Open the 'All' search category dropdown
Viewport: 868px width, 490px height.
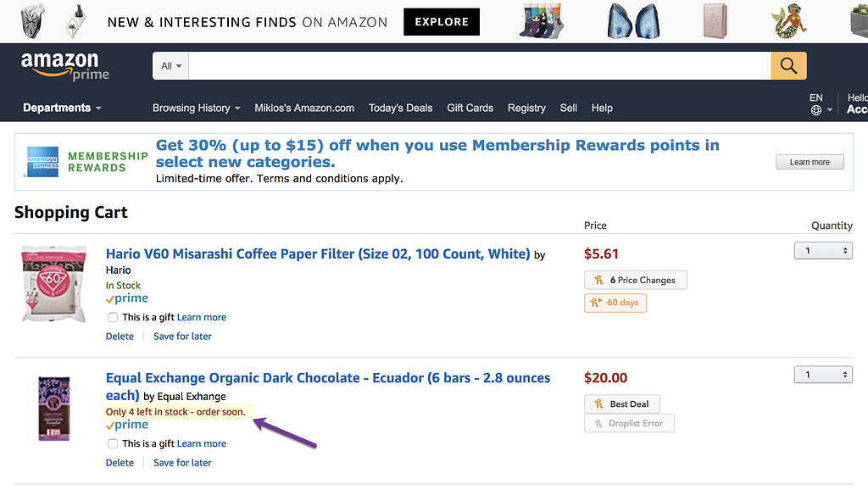pos(171,66)
